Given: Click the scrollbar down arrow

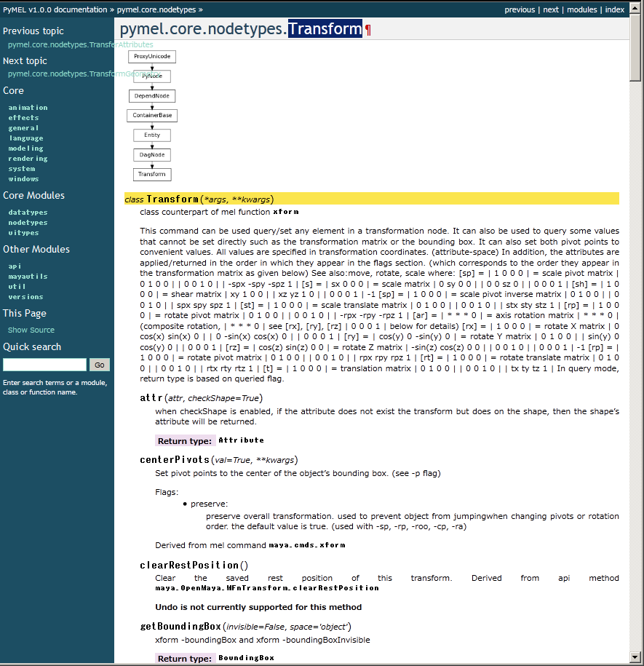Looking at the screenshot, I should (x=635, y=657).
